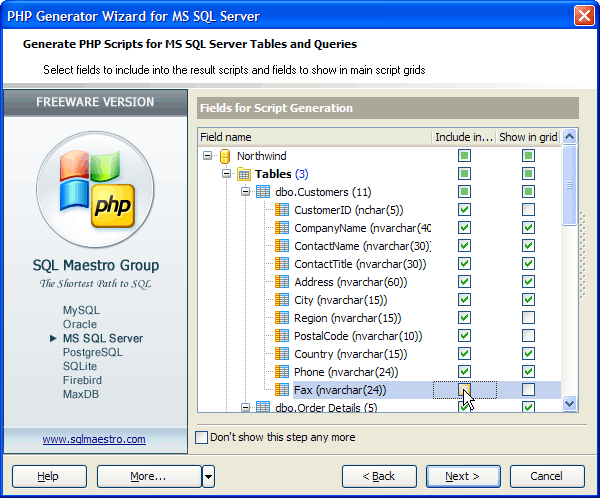Viewport: 600px width, 498px height.
Task: Uncheck Show in grid for Phone
Action: pyautogui.click(x=528, y=372)
